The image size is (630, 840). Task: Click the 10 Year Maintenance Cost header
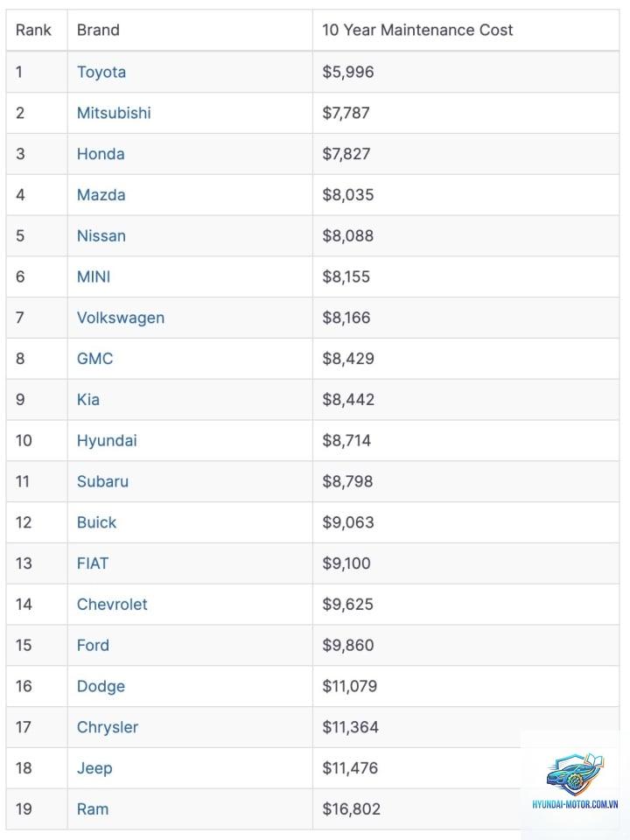pyautogui.click(x=417, y=30)
